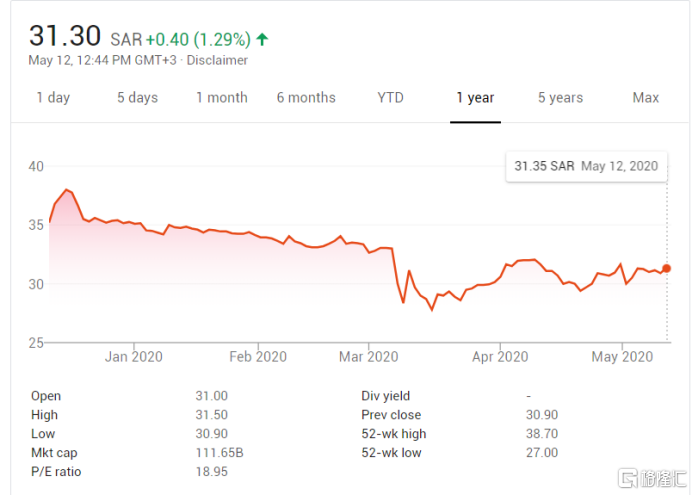Click the P/E ratio value 18.95
This screenshot has width=693, height=495.
(x=211, y=472)
